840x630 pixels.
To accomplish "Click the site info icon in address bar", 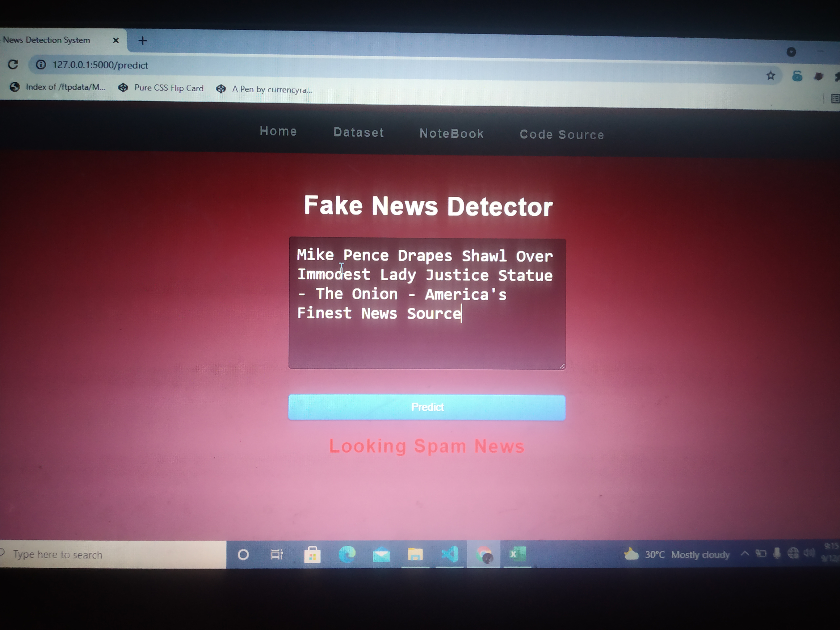I will [41, 65].
